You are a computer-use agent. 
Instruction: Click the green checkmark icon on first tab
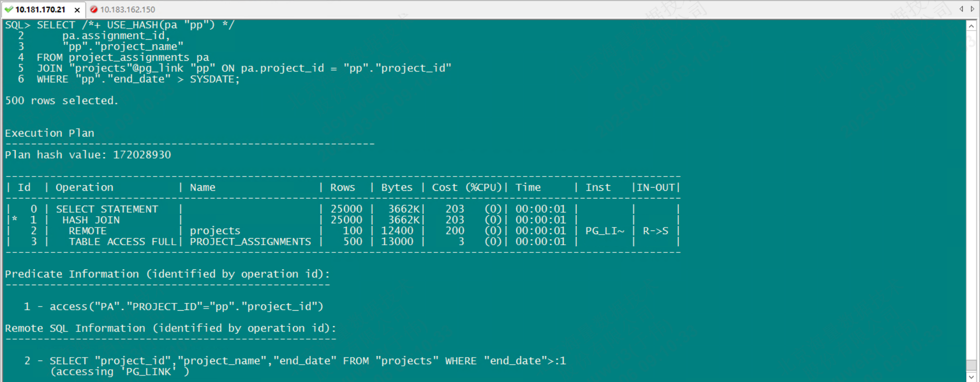click(x=9, y=9)
